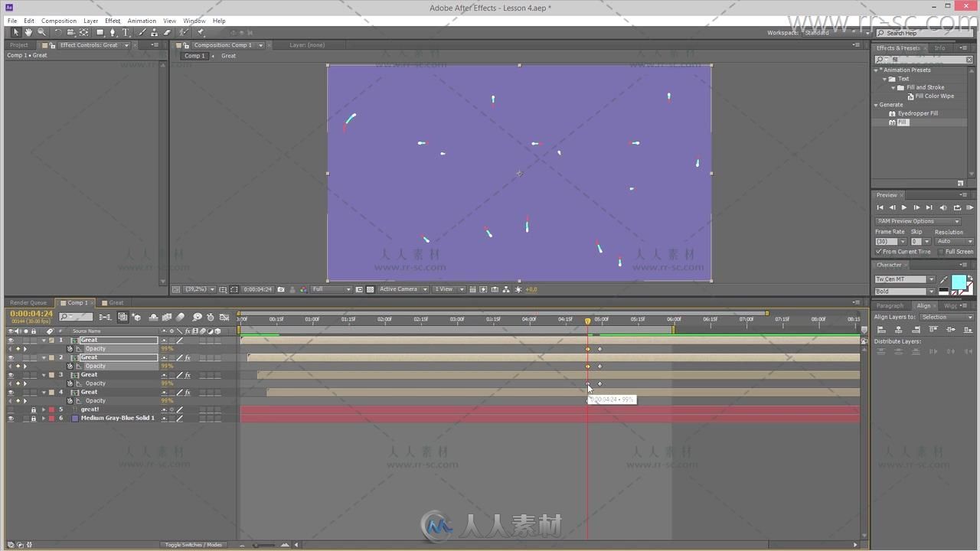Select the Eraser tool
Viewport: 980px width, 551px height.
(167, 33)
